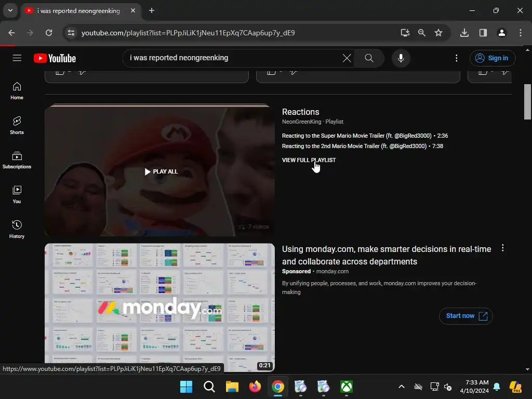
Task: Open the monday.com sponsored video thumbnail
Action: click(159, 308)
